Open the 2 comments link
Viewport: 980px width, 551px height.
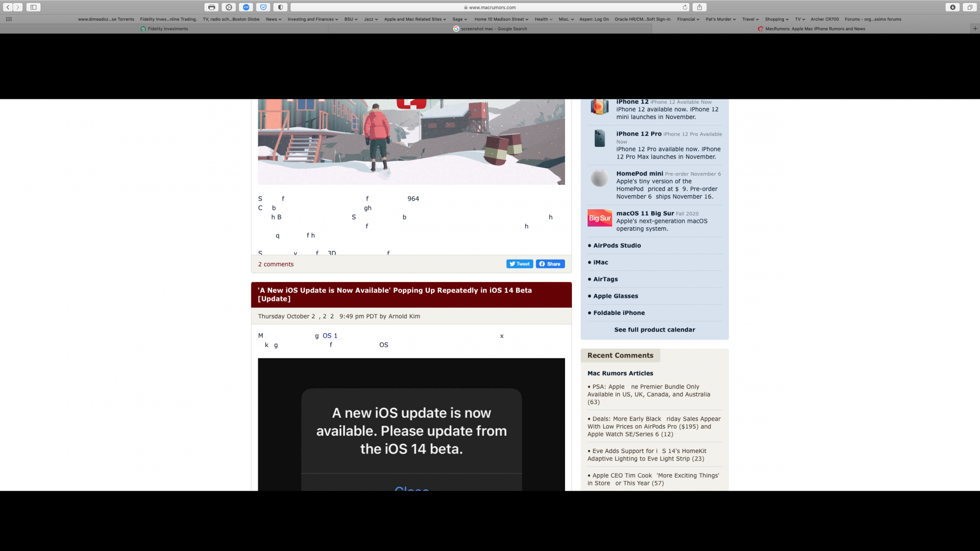pos(276,264)
